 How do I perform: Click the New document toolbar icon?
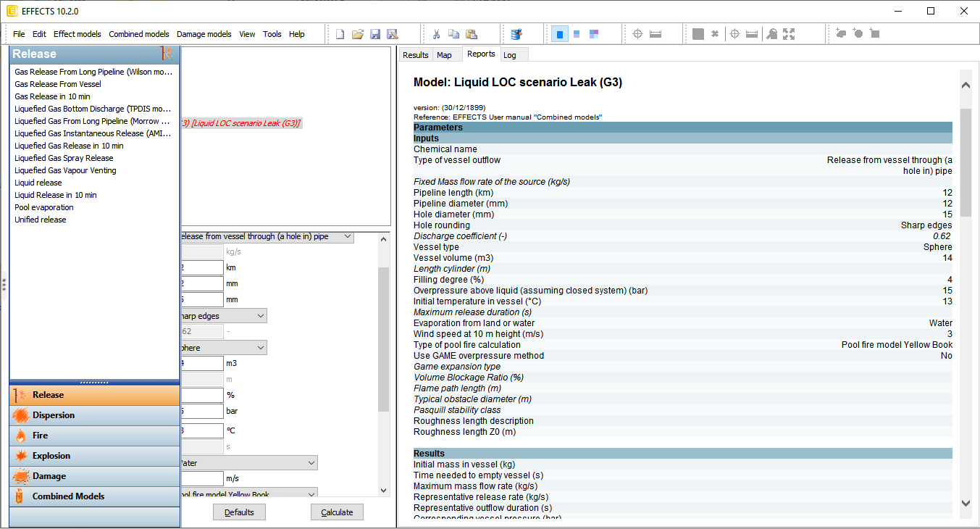tap(340, 34)
